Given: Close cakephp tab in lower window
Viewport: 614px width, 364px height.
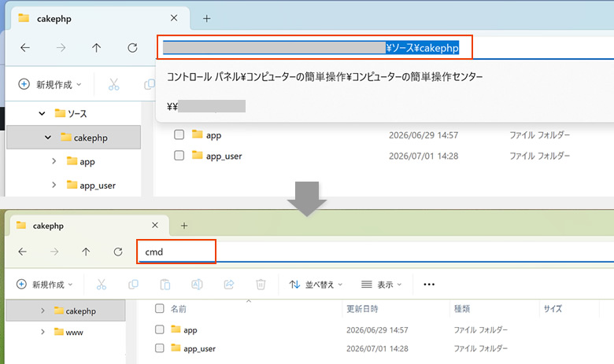Looking at the screenshot, I should click(155, 225).
